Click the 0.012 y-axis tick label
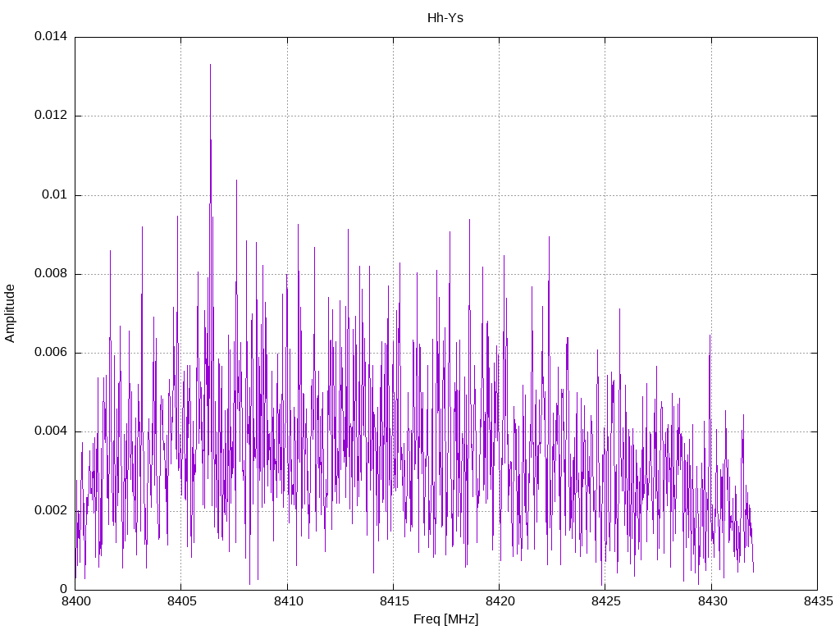The width and height of the screenshot is (840, 630). click(51, 115)
